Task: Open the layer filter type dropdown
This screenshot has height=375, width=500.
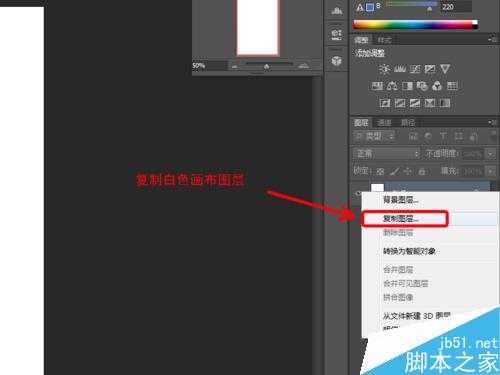Action: click(x=374, y=136)
